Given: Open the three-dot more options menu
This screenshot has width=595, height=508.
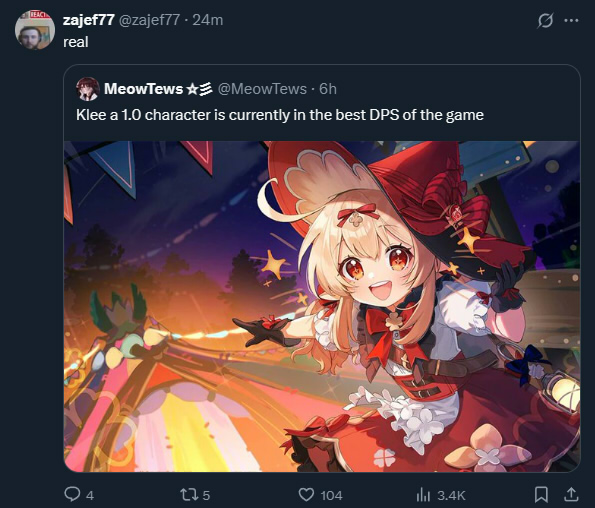Looking at the screenshot, I should point(571,20).
